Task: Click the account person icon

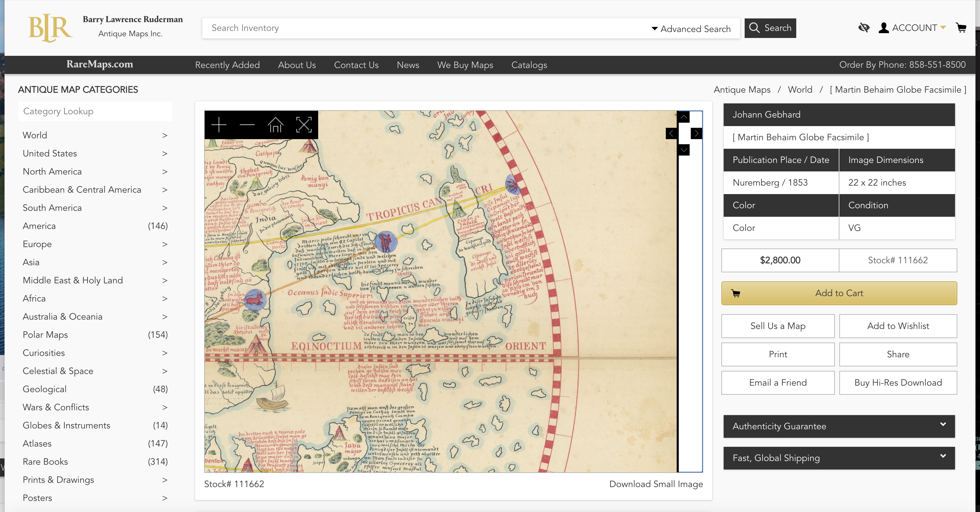Action: tap(884, 28)
